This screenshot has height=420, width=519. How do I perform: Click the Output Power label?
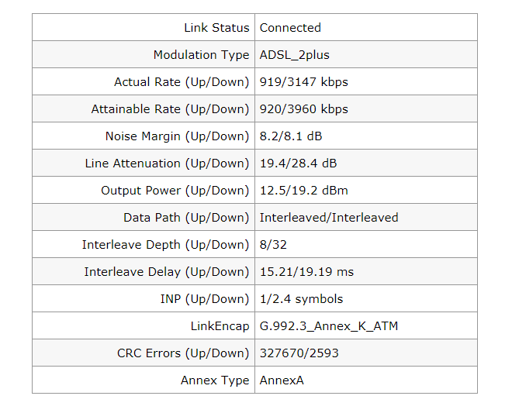coord(175,191)
